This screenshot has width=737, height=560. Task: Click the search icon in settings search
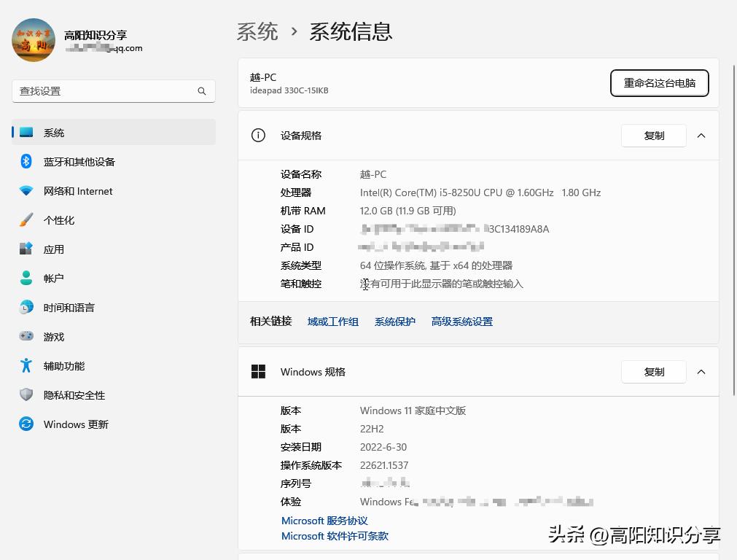[x=201, y=90]
